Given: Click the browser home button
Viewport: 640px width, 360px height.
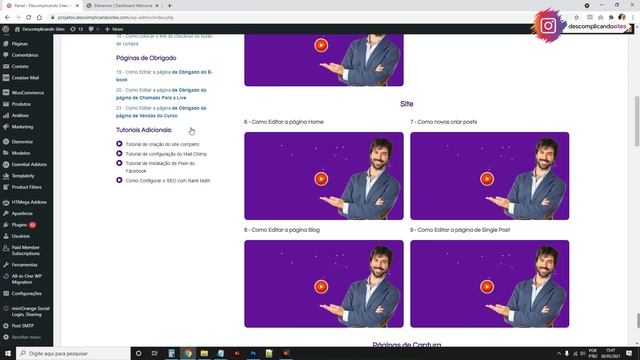Looking at the screenshot, I should click(39, 18).
